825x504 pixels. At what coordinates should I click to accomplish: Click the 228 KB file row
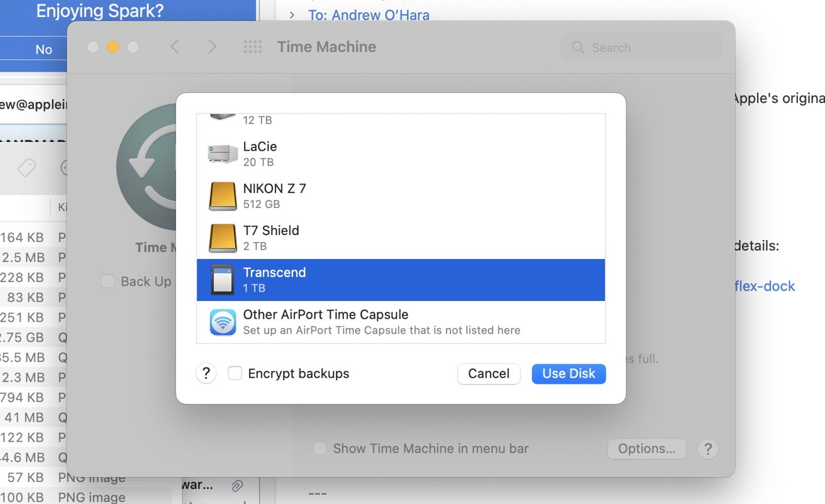[x=33, y=277]
